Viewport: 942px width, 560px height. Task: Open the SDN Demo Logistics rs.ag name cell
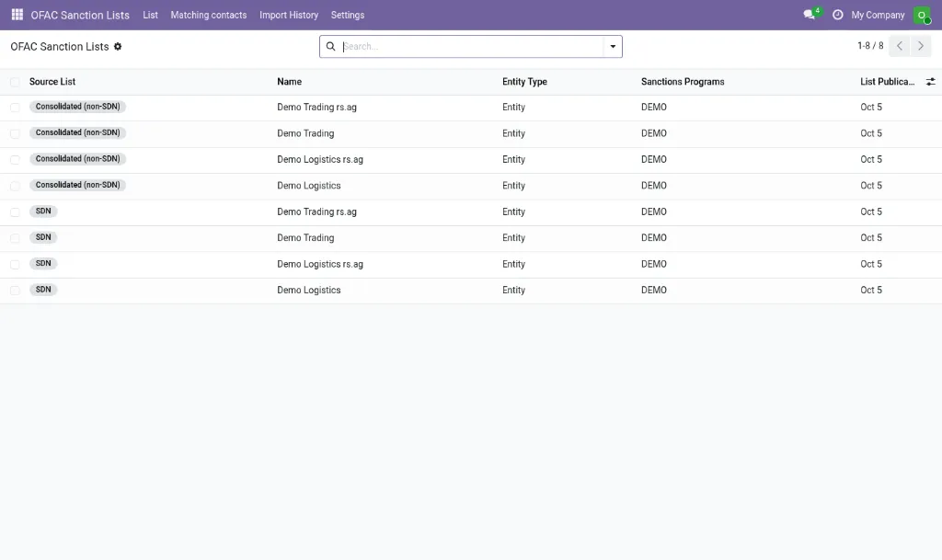pyautogui.click(x=320, y=264)
